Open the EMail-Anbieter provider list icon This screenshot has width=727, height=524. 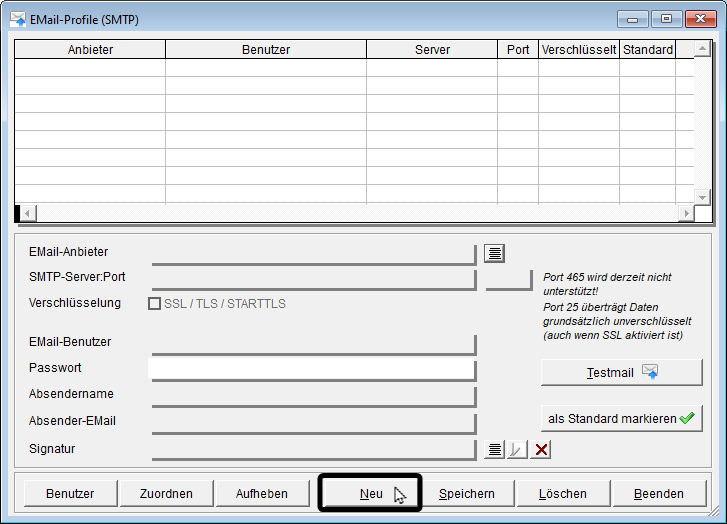494,253
